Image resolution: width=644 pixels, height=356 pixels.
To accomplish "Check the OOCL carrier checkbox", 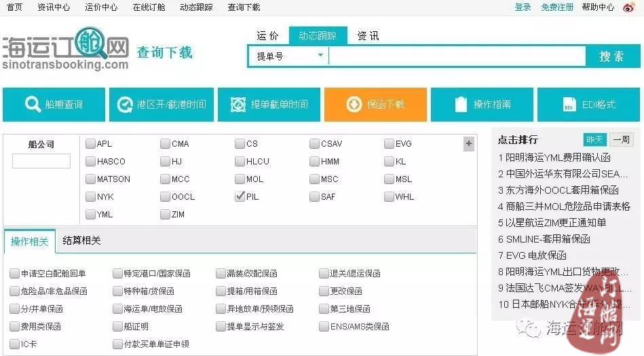I will pos(165,196).
